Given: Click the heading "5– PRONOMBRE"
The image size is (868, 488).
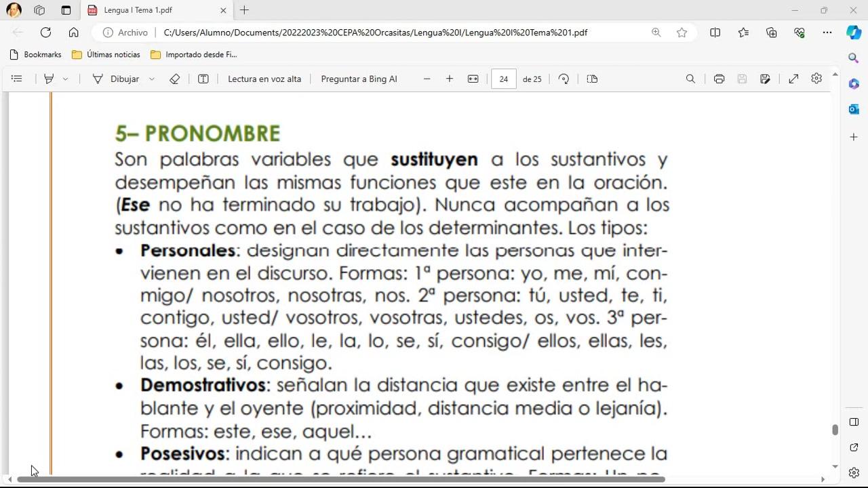Looking at the screenshot, I should (x=197, y=134).
